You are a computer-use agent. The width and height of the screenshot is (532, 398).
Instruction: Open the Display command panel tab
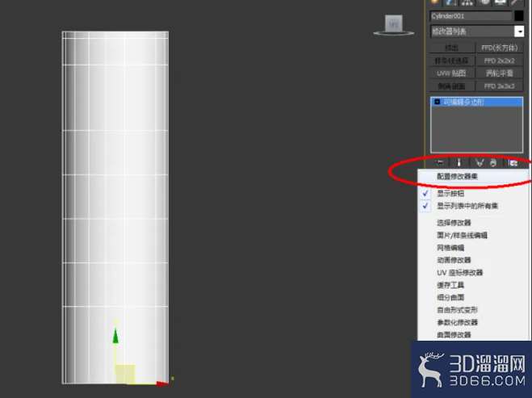tap(500, 2)
